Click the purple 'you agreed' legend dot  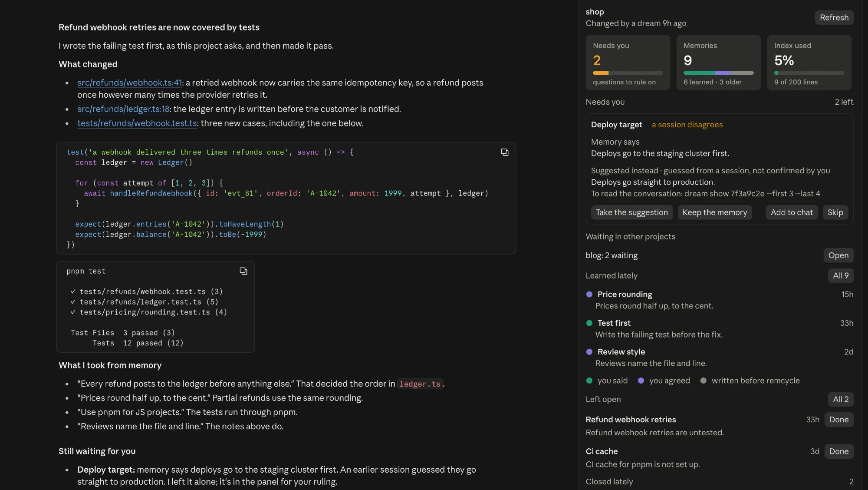(x=641, y=381)
